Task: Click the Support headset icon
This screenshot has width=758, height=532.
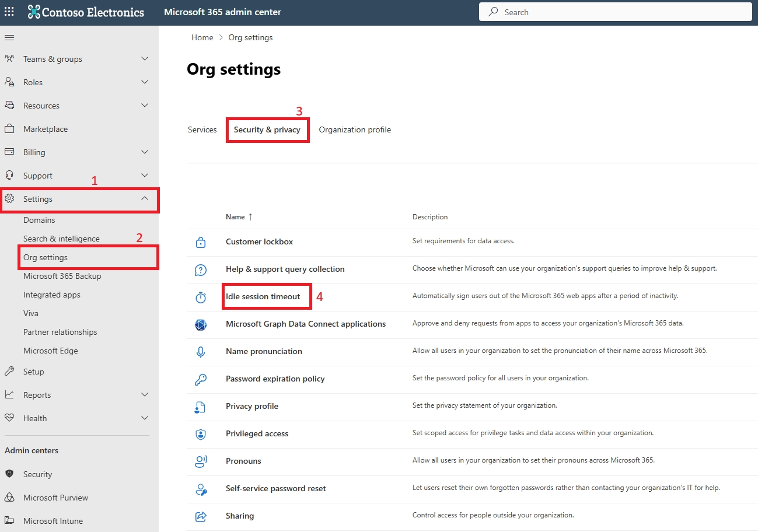Action: point(9,176)
